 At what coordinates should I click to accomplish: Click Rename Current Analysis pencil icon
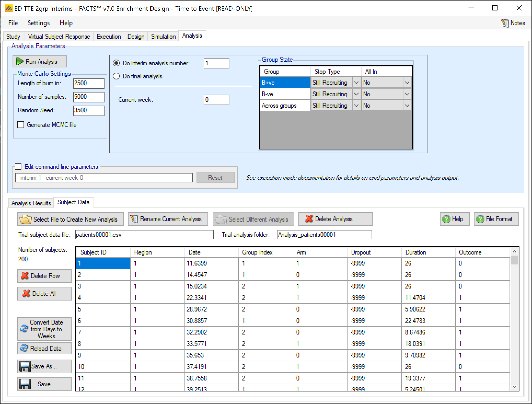[134, 219]
